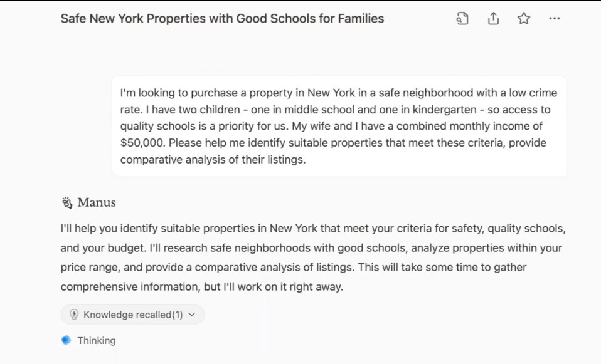
Task: Open the three-dot more options menu
Action: click(555, 19)
